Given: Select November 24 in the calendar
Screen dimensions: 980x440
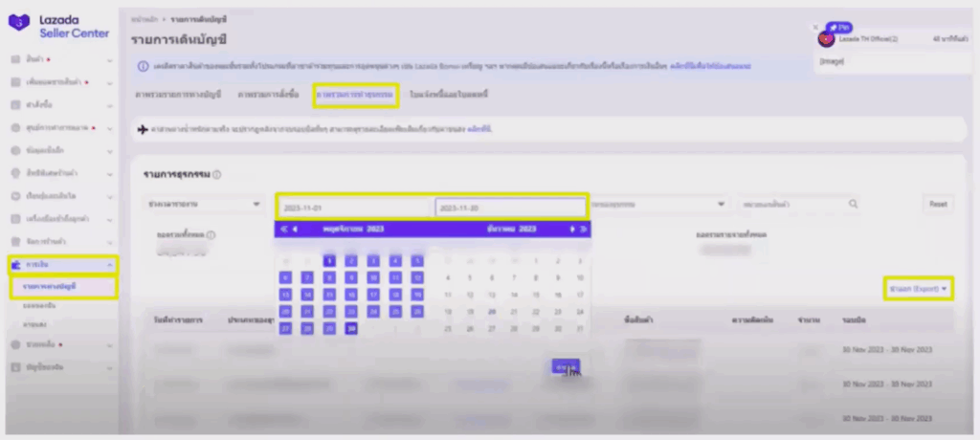Looking at the screenshot, I should tap(373, 311).
